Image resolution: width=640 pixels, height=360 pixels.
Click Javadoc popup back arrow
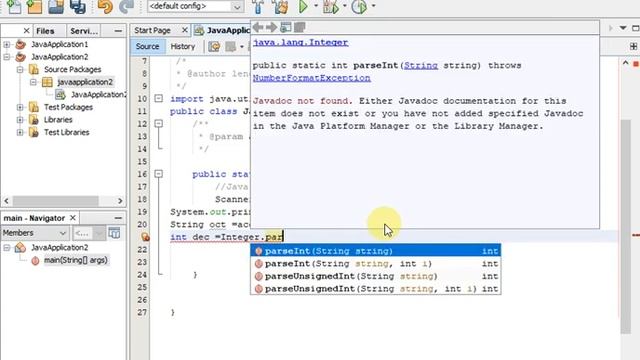tap(258, 27)
